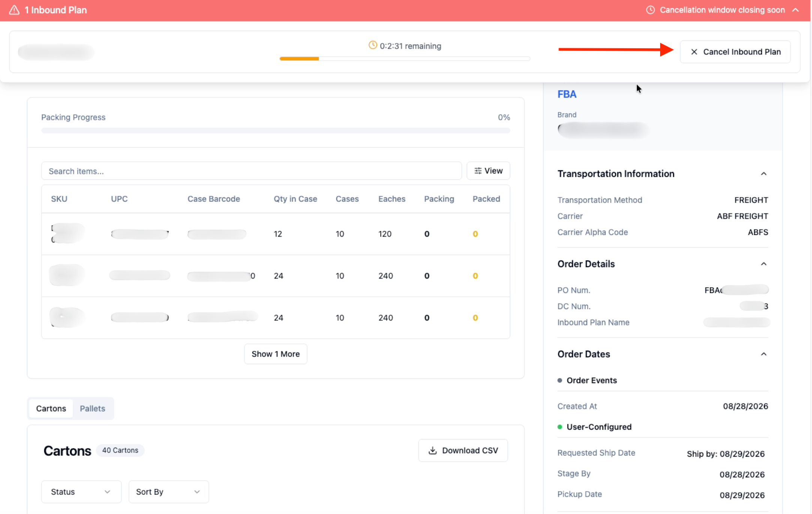
Task: Click the Order Events label
Action: (x=592, y=381)
